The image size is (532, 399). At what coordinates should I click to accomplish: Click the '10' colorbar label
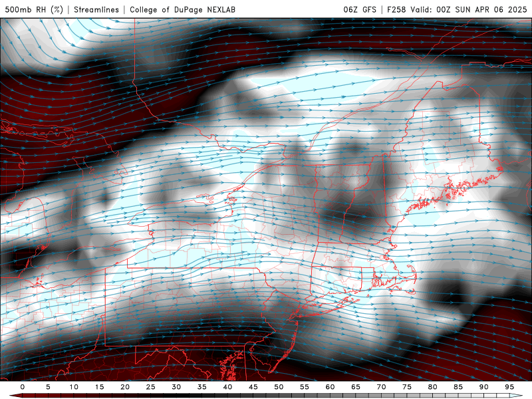click(x=74, y=387)
